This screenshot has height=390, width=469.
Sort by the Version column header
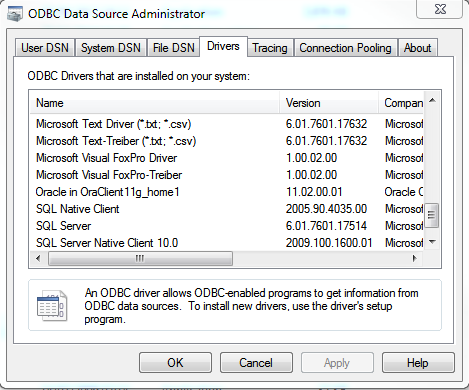(x=329, y=103)
